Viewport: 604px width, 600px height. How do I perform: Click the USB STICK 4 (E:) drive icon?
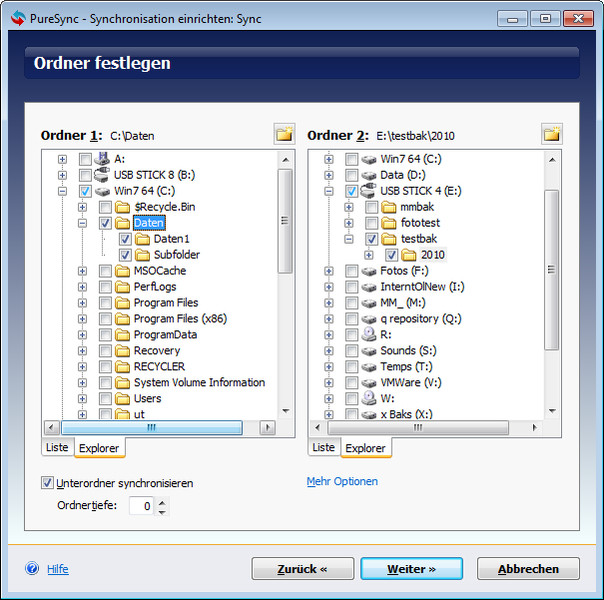(x=368, y=191)
